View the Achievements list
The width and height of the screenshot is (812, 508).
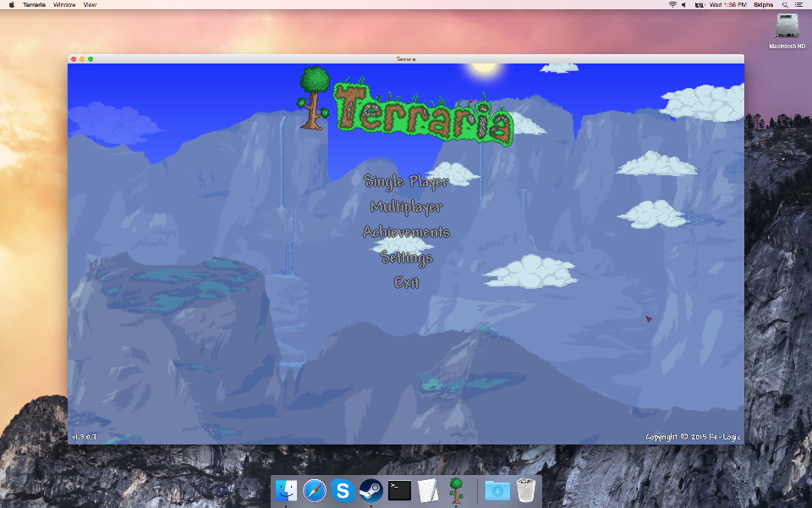406,232
